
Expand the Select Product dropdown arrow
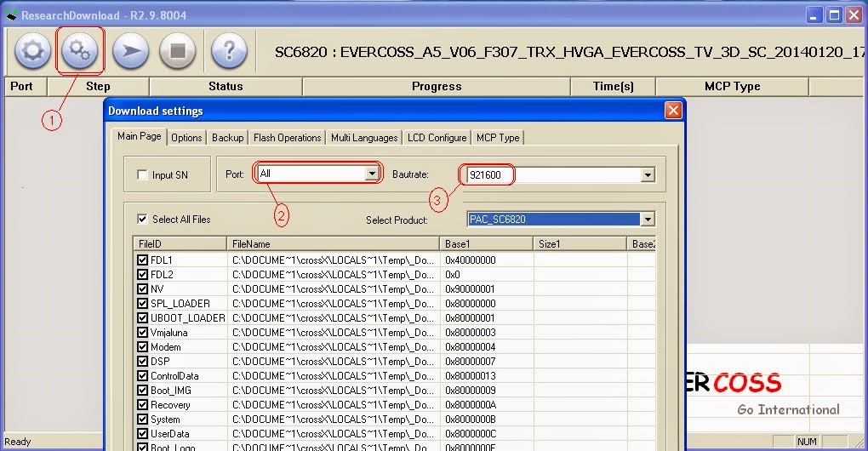648,220
